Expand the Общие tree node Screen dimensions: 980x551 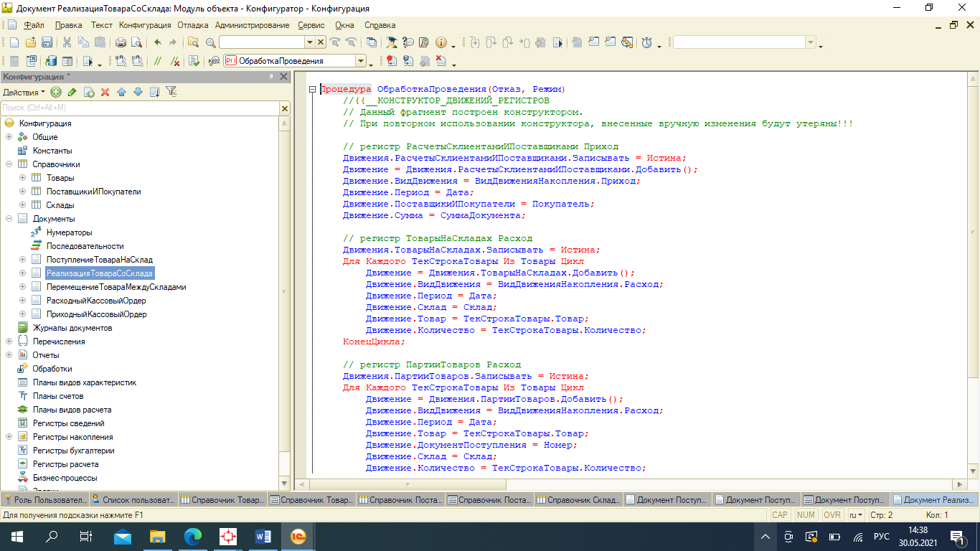[x=9, y=137]
